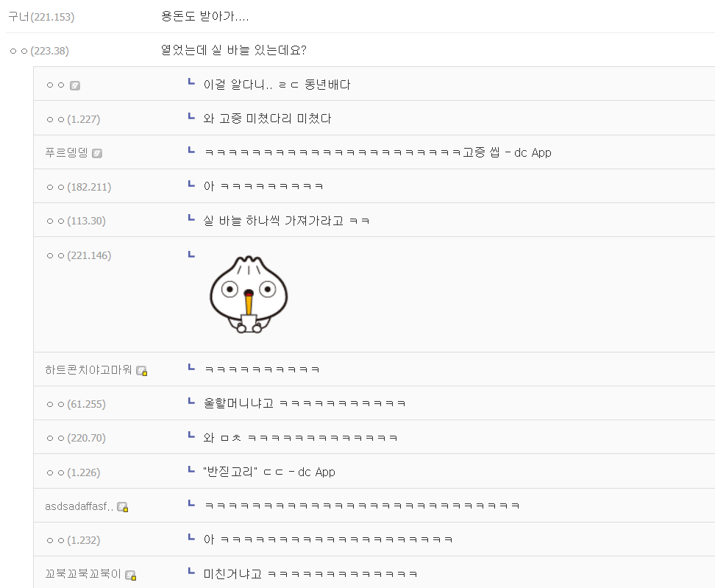Open the steamed bun emoticon image
Image resolution: width=715 pixels, height=588 pixels.
(x=249, y=294)
